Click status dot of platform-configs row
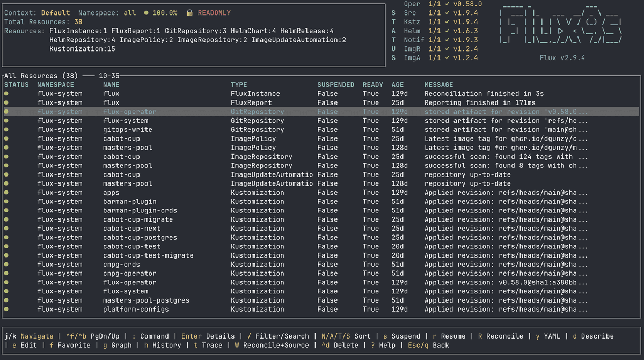The image size is (644, 360). (6, 309)
